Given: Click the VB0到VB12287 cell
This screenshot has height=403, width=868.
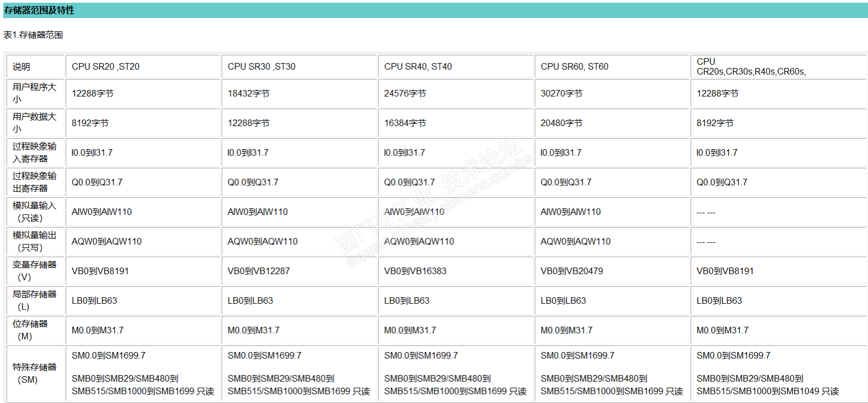Looking at the screenshot, I should [x=300, y=271].
